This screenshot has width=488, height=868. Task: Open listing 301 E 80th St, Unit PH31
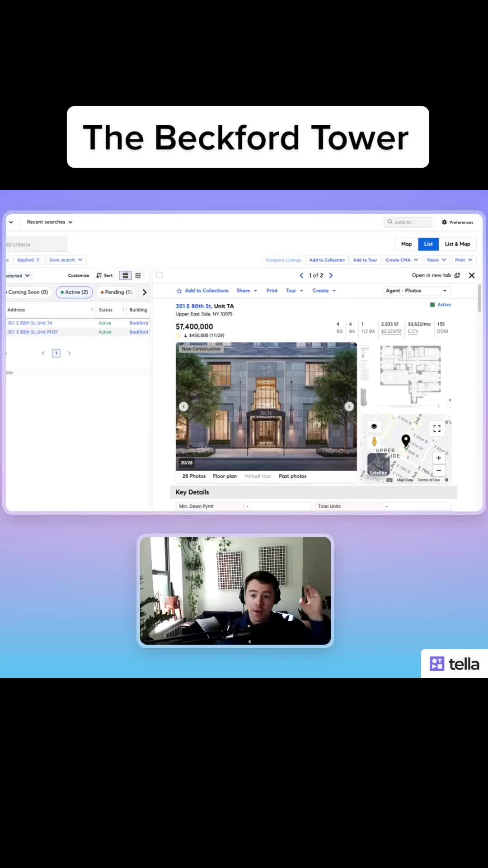click(x=33, y=332)
